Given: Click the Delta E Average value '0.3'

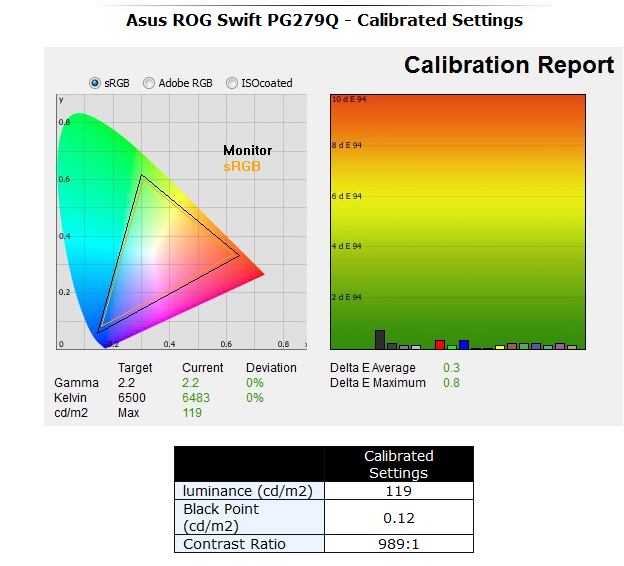Looking at the screenshot, I should click(x=451, y=368).
